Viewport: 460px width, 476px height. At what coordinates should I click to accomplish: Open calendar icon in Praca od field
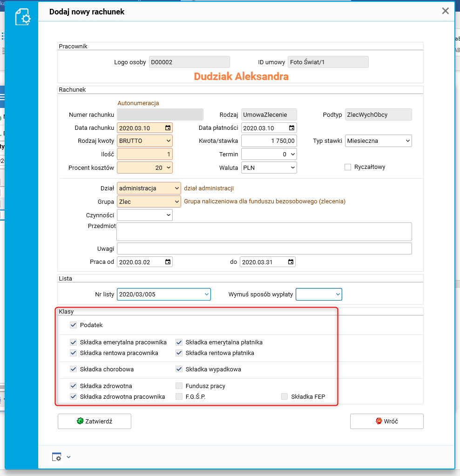point(168,261)
